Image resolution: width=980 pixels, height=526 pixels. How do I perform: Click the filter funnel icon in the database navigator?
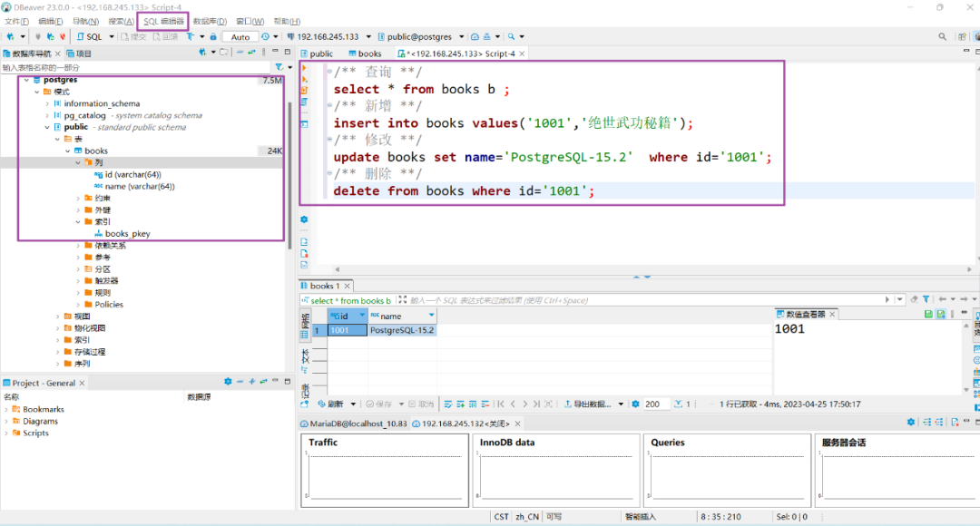coord(279,67)
